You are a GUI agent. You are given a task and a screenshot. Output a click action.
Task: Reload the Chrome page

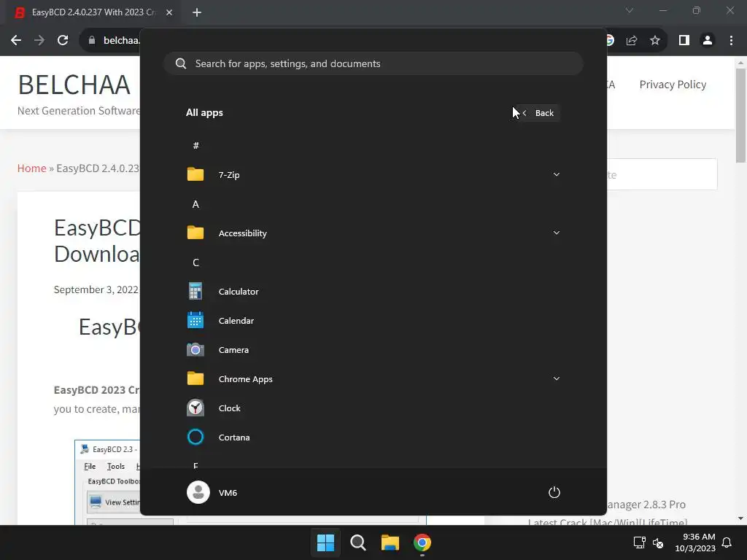(63, 41)
